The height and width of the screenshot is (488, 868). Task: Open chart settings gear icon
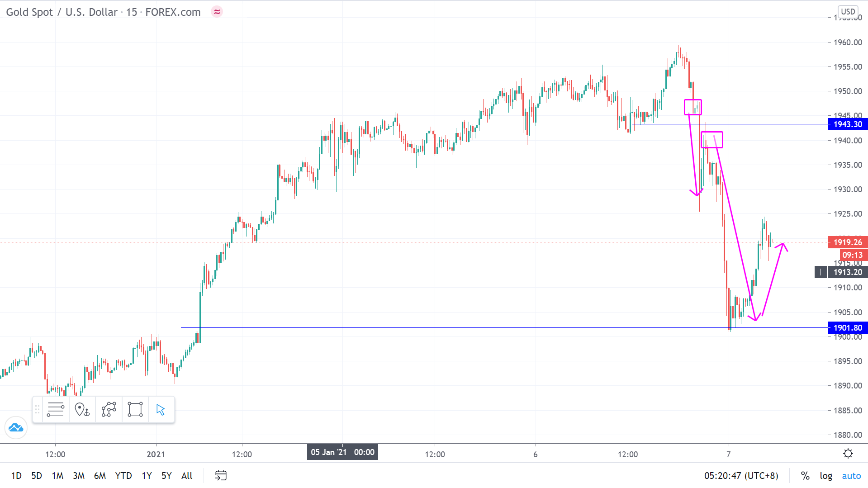pos(848,454)
